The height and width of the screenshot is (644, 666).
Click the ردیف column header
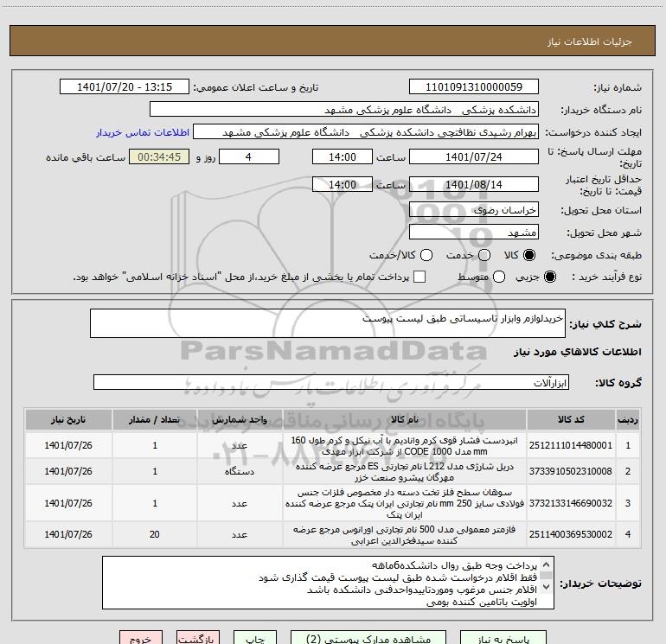tap(628, 419)
